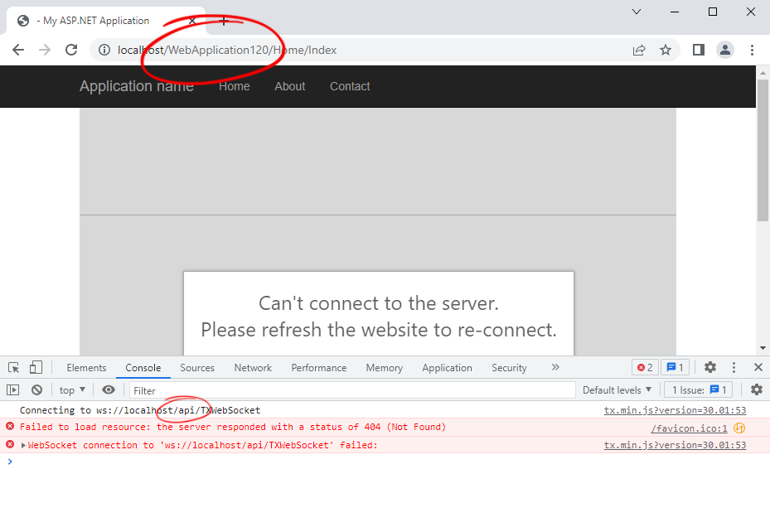Click the Application name brand link

[137, 86]
